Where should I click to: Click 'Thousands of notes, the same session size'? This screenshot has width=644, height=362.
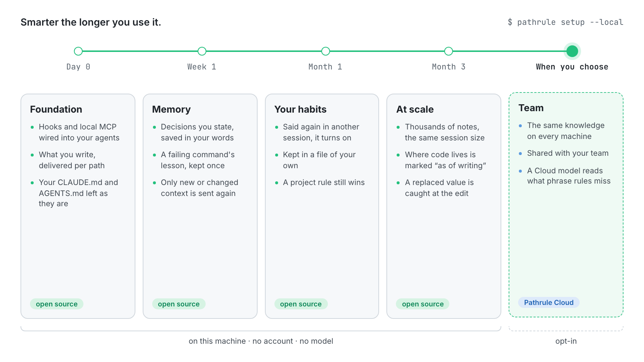click(x=445, y=132)
